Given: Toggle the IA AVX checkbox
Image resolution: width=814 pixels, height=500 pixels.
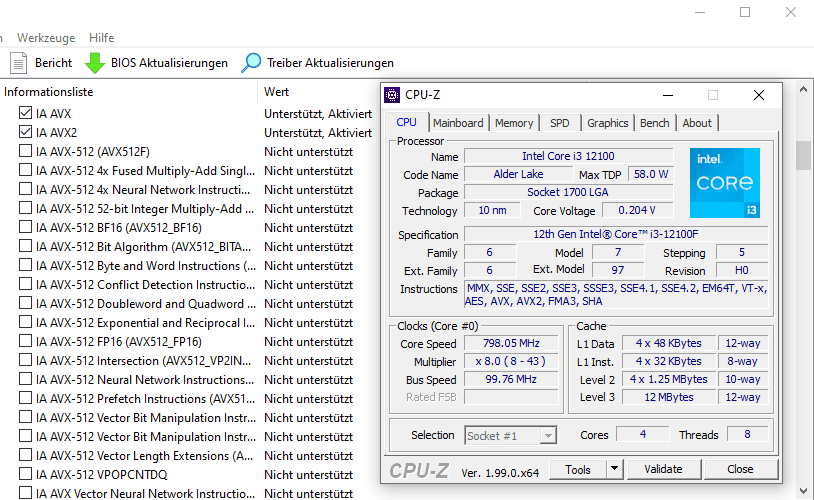Looking at the screenshot, I should pyautogui.click(x=25, y=113).
